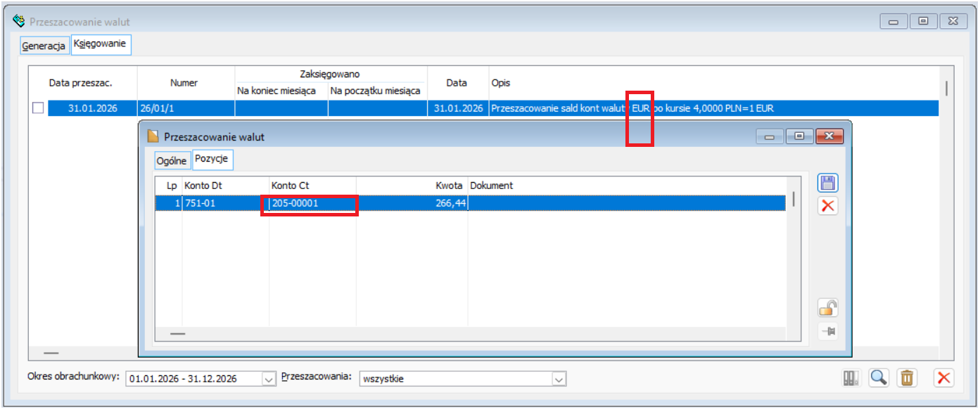Click the red X close icon at bottom right

(x=943, y=378)
